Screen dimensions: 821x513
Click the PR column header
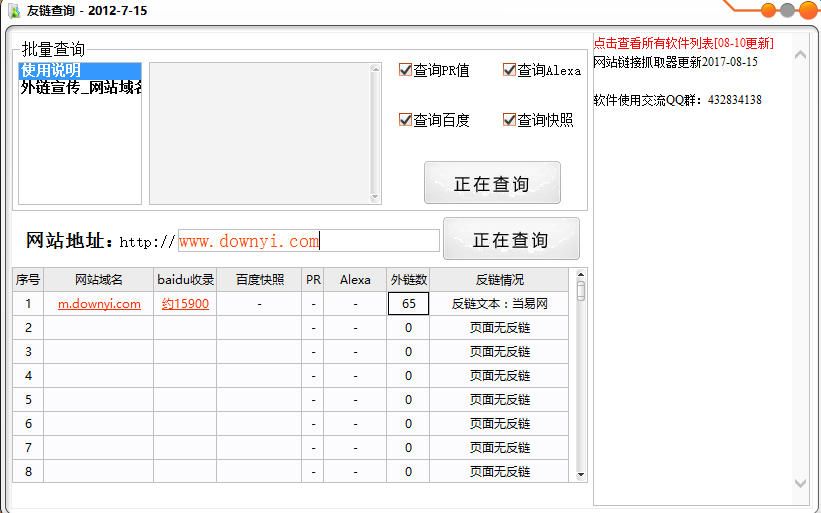pos(313,280)
